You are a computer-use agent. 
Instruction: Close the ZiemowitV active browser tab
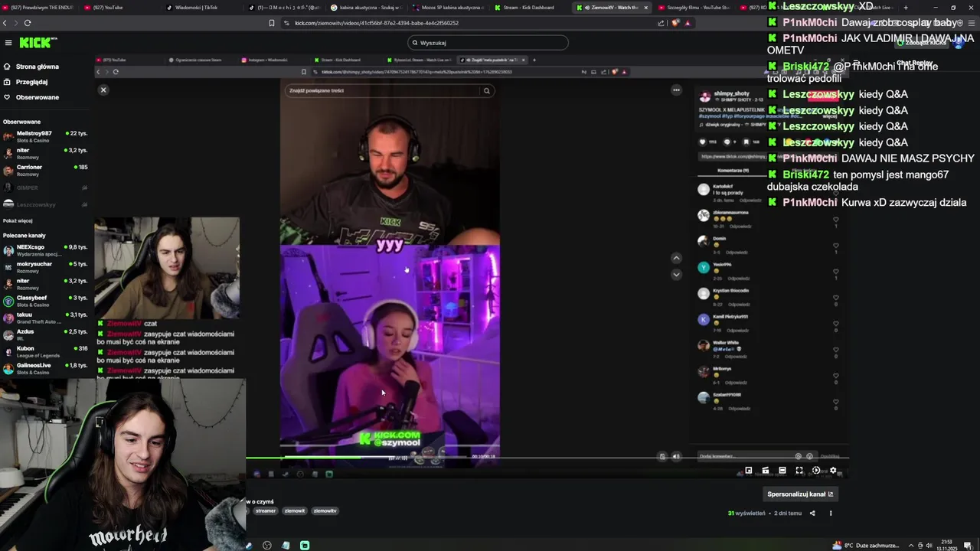(x=645, y=8)
